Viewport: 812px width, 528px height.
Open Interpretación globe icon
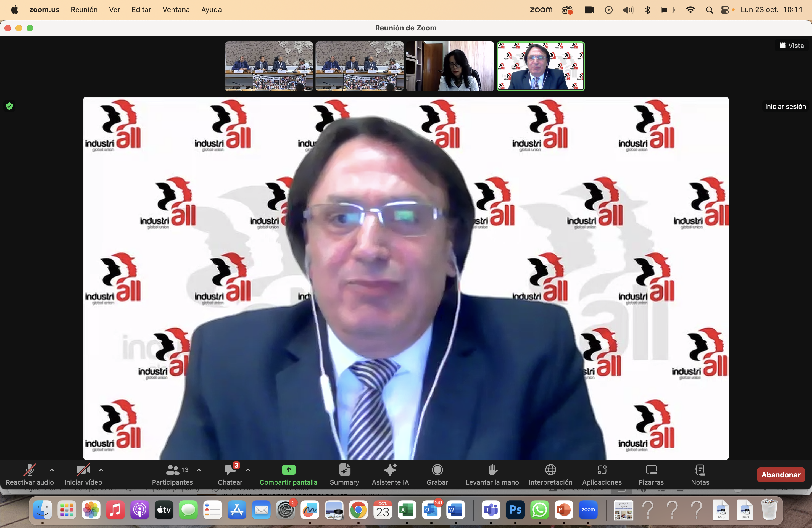(x=550, y=470)
